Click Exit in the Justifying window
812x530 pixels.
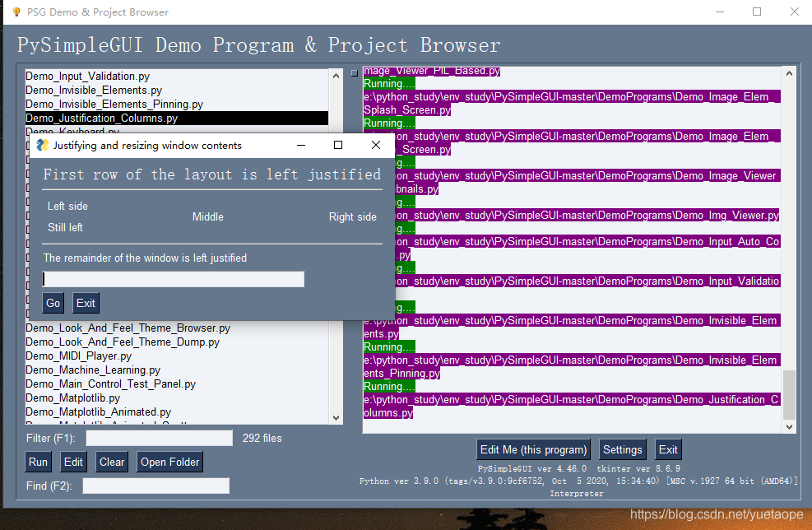point(86,303)
